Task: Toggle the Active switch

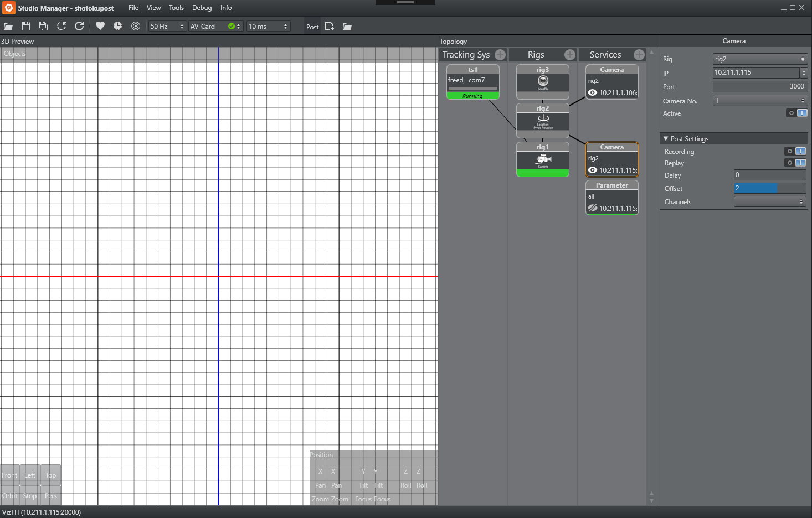Action: point(797,113)
